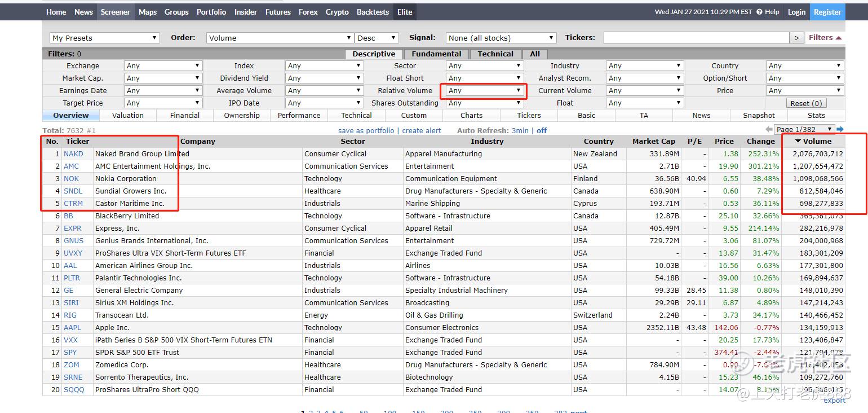868x413 pixels.
Task: Click the create alert link
Action: coord(422,130)
